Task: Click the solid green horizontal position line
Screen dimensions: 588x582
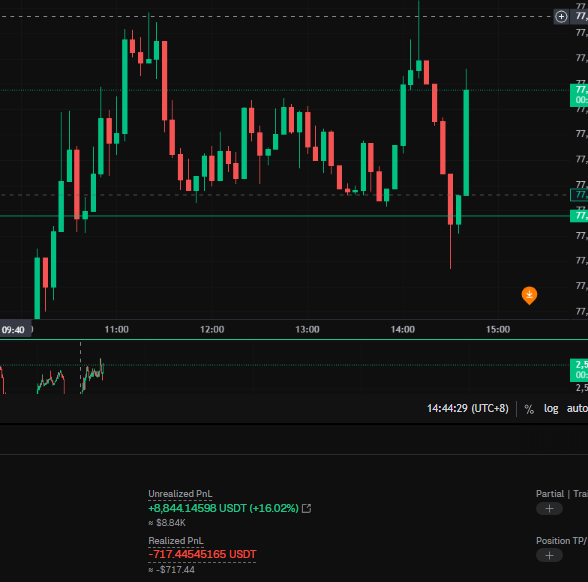Action: point(285,216)
